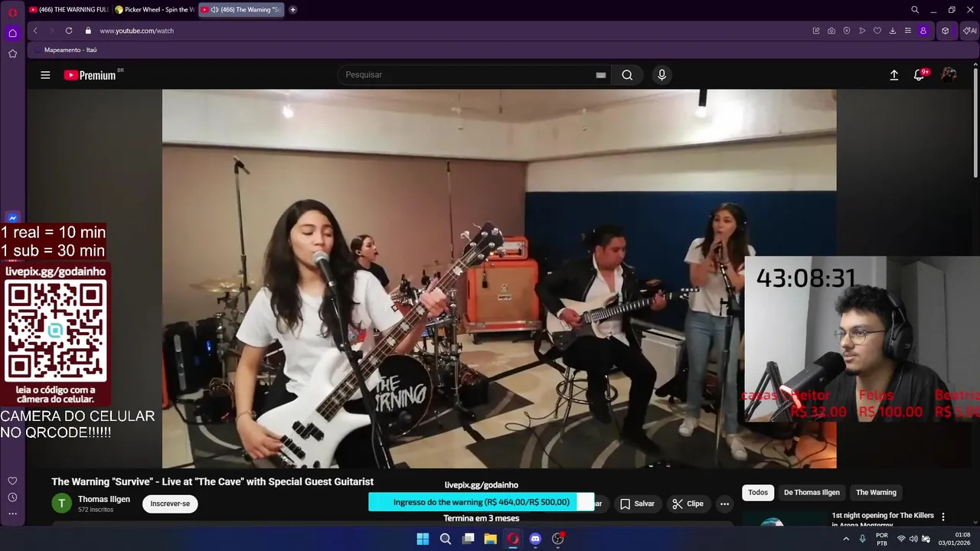The height and width of the screenshot is (551, 980).
Task: Open Thomas Illgen channel name link
Action: pyautogui.click(x=104, y=499)
